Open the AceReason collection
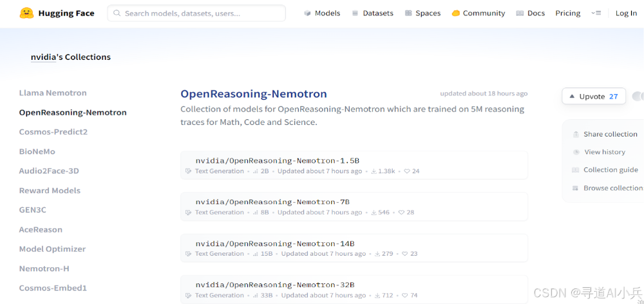The height and width of the screenshot is (304, 644). (x=41, y=230)
